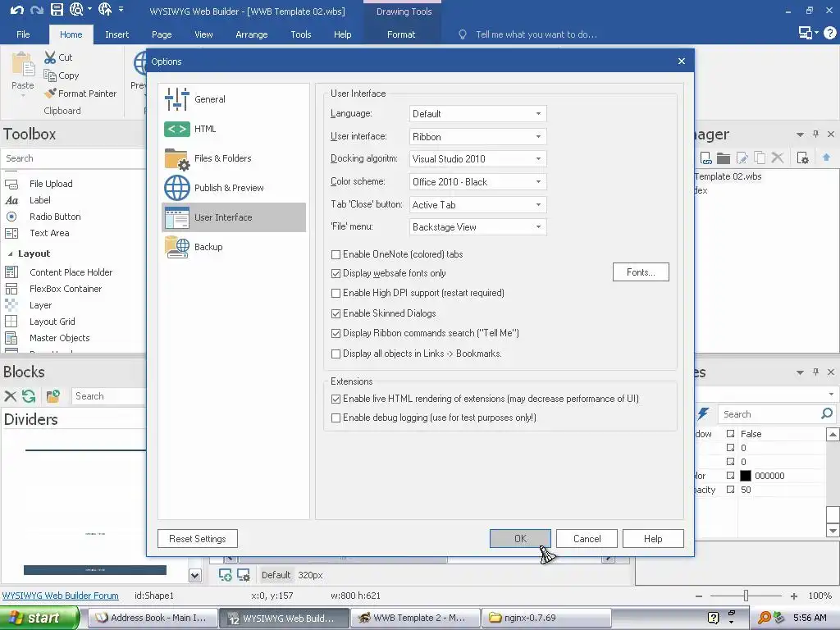Click the Reset Settings button
840x630 pixels.
tap(197, 538)
